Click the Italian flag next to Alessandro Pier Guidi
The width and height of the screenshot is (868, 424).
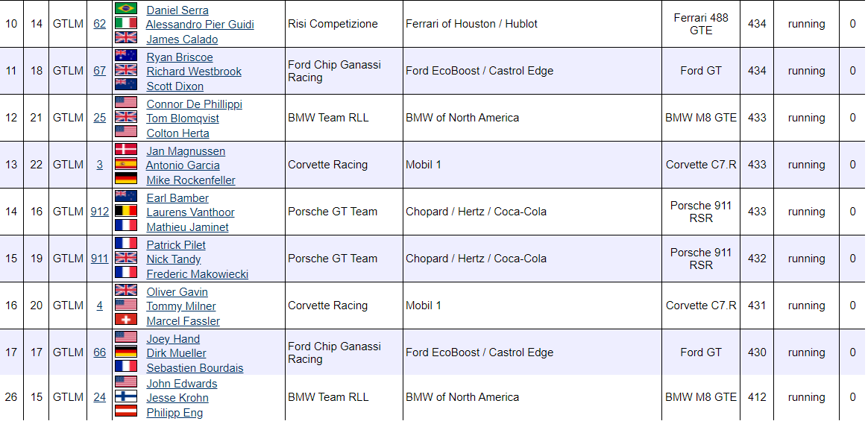[x=126, y=23]
